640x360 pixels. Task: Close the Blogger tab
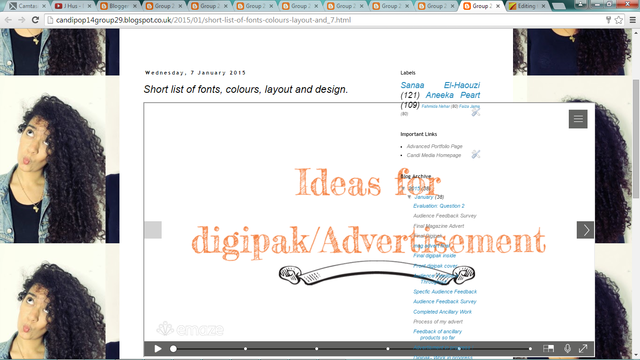(135, 6)
